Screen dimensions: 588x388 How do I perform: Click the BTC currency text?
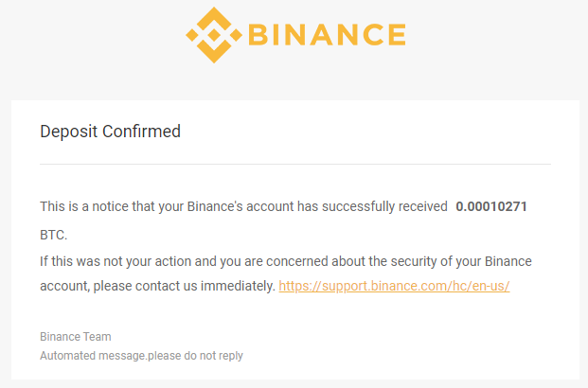coord(52,234)
